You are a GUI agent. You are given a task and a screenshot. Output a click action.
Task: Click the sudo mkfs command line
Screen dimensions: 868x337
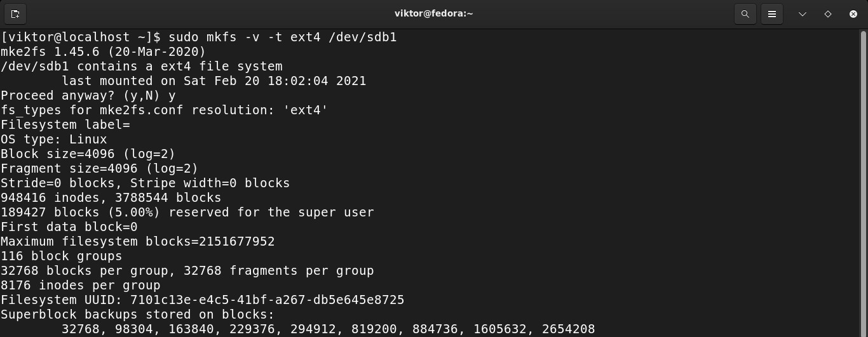pyautogui.click(x=198, y=37)
